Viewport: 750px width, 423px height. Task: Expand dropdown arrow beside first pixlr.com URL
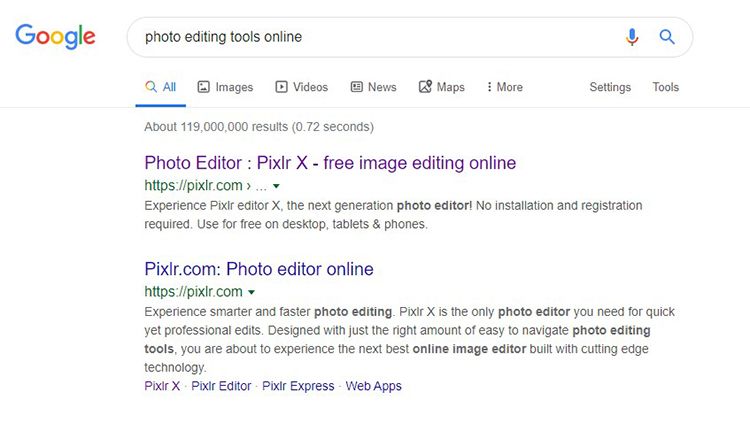(x=276, y=186)
